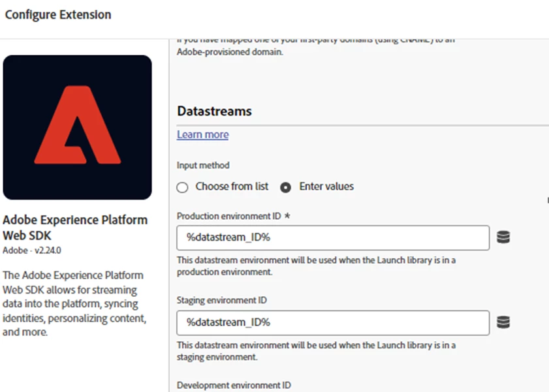Click the Datastreams section heading
Viewport: 549px width, 392px height.
coord(214,111)
